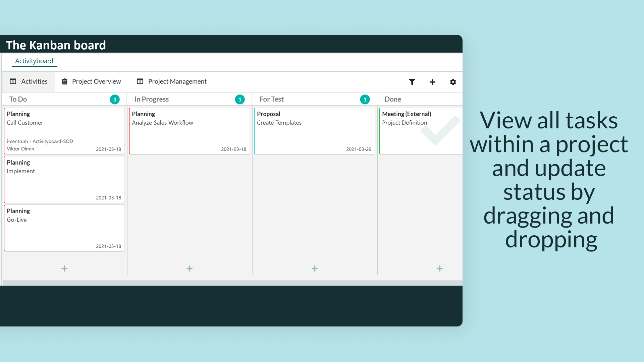The width and height of the screenshot is (644, 362).
Task: Expand the For Test column task count
Action: 365,99
